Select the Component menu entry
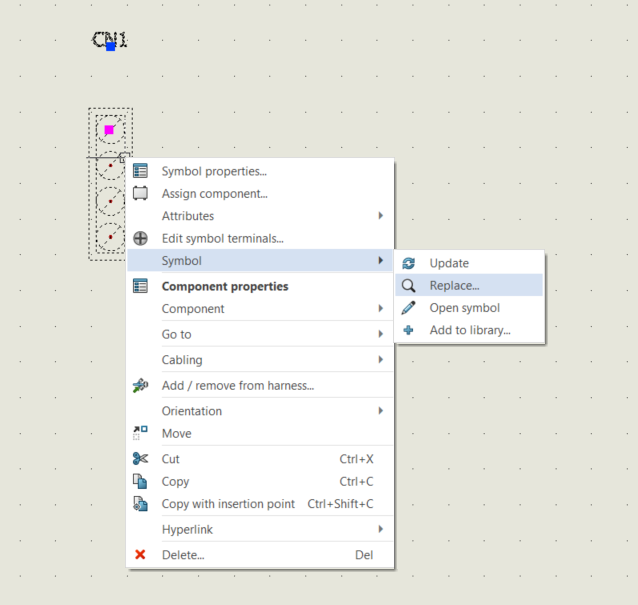Image resolution: width=638 pixels, height=605 pixels. [x=260, y=308]
